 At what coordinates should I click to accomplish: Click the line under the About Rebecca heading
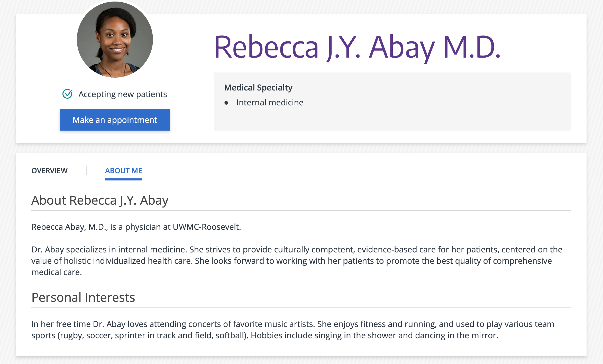(301, 211)
